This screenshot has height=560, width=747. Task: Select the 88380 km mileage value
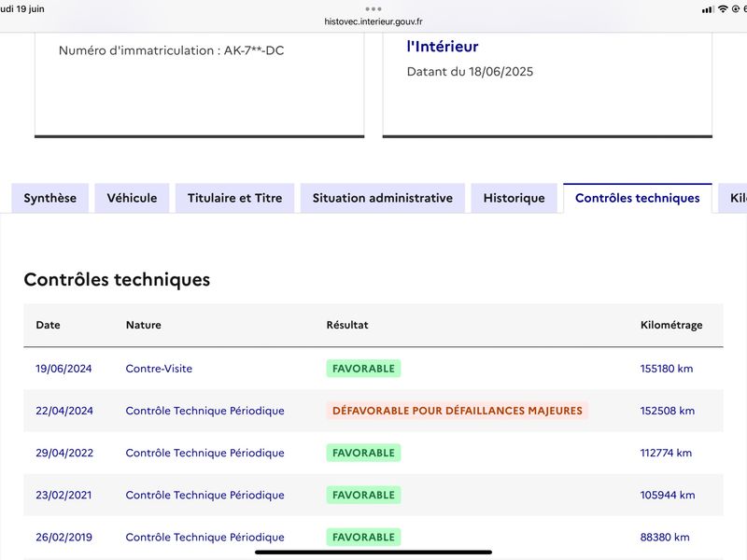click(x=665, y=538)
